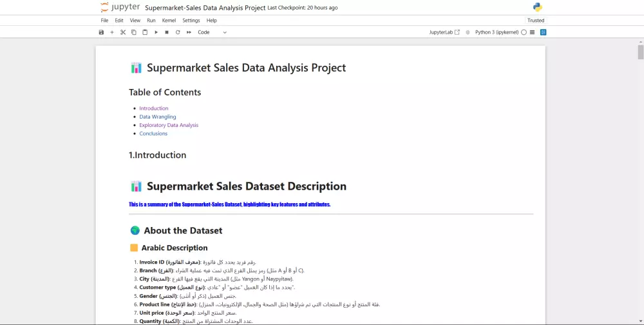Open notebook in JupyterLab

click(x=444, y=32)
